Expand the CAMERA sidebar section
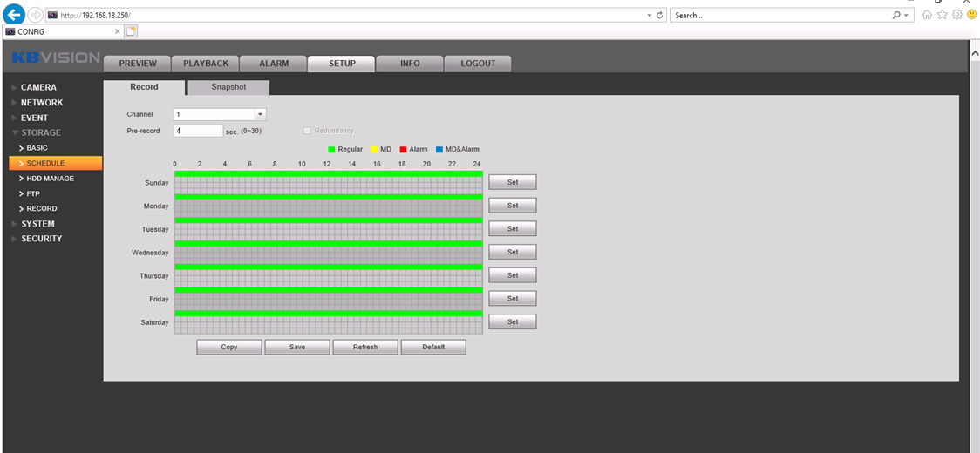This screenshot has width=980, height=453. click(x=38, y=87)
